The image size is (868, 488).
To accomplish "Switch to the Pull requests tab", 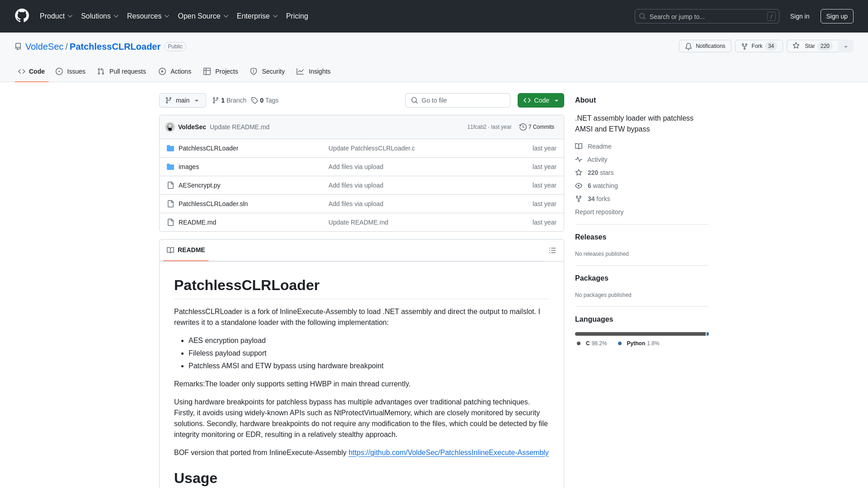I will pos(122,71).
